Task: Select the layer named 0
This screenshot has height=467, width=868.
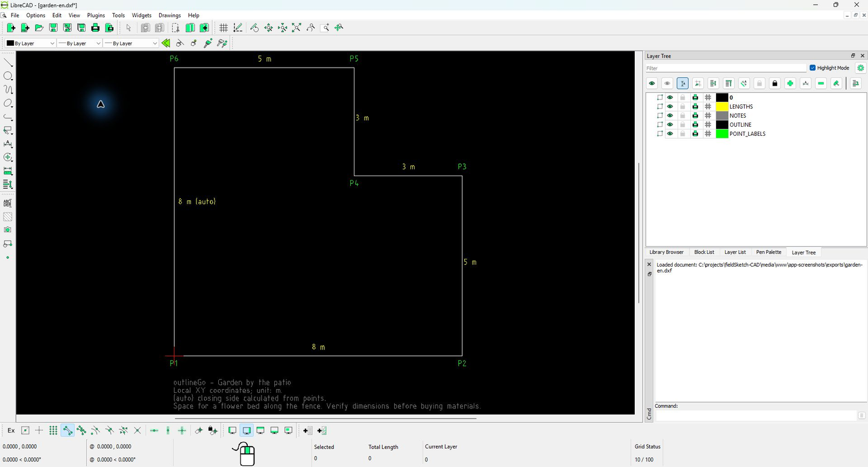Action: [731, 98]
